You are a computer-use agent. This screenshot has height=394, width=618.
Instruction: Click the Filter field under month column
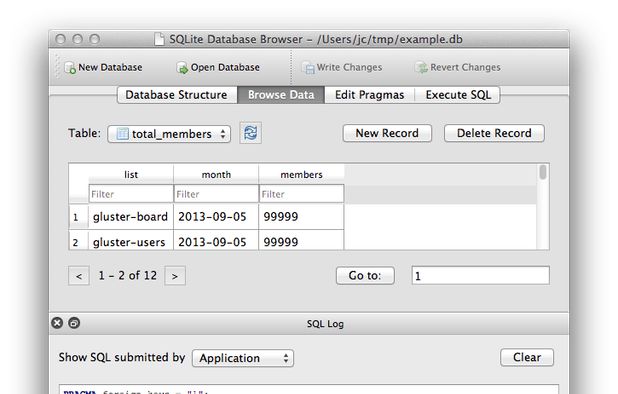[216, 194]
